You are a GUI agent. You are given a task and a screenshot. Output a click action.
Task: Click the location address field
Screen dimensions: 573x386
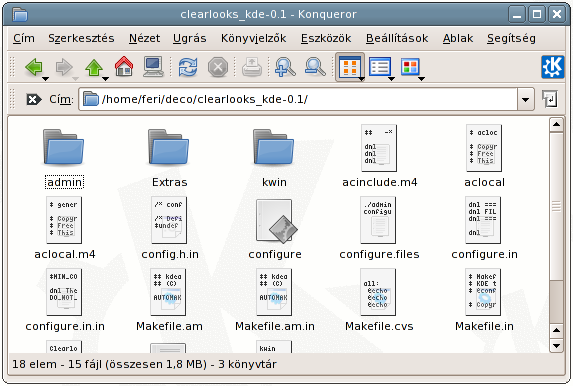pos(298,99)
